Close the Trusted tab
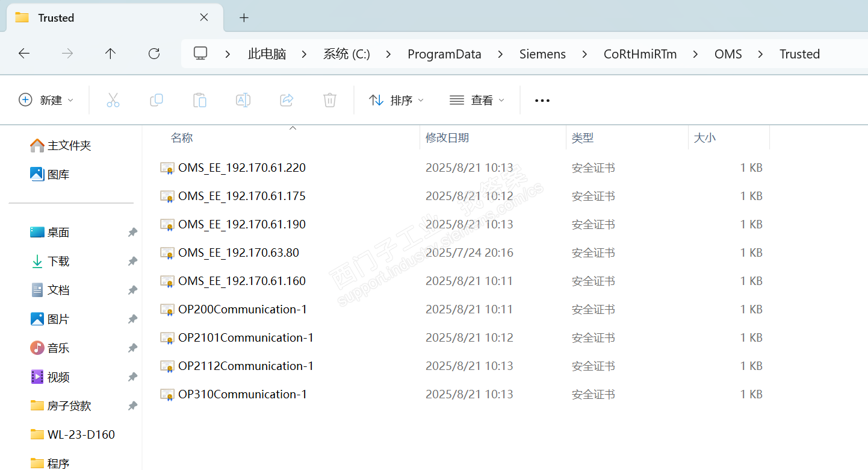This screenshot has height=470, width=868. pos(204,17)
